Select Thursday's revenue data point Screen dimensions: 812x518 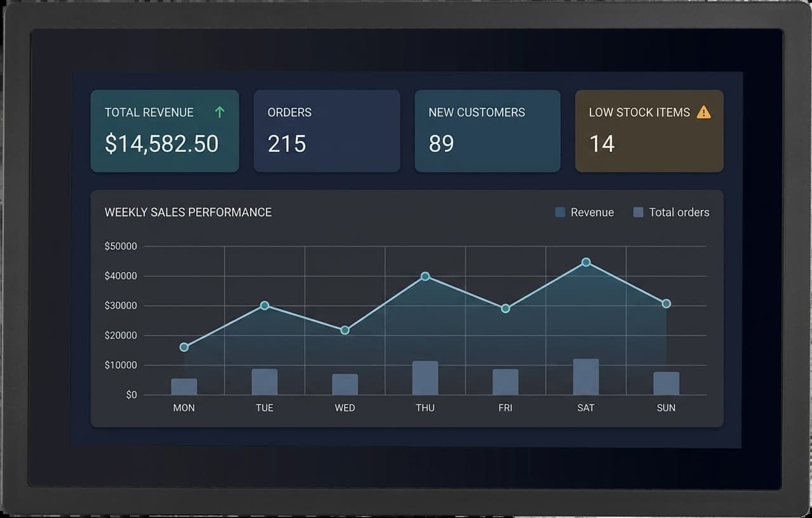[x=425, y=276]
